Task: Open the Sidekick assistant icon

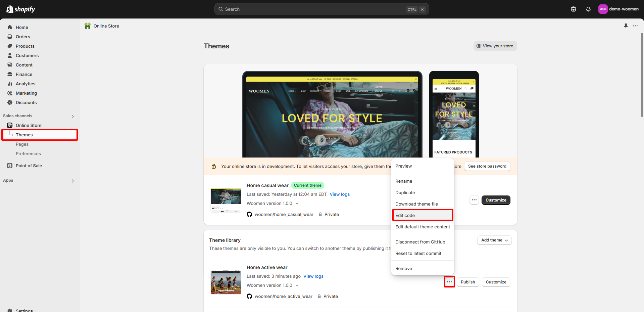Action: 573,9
